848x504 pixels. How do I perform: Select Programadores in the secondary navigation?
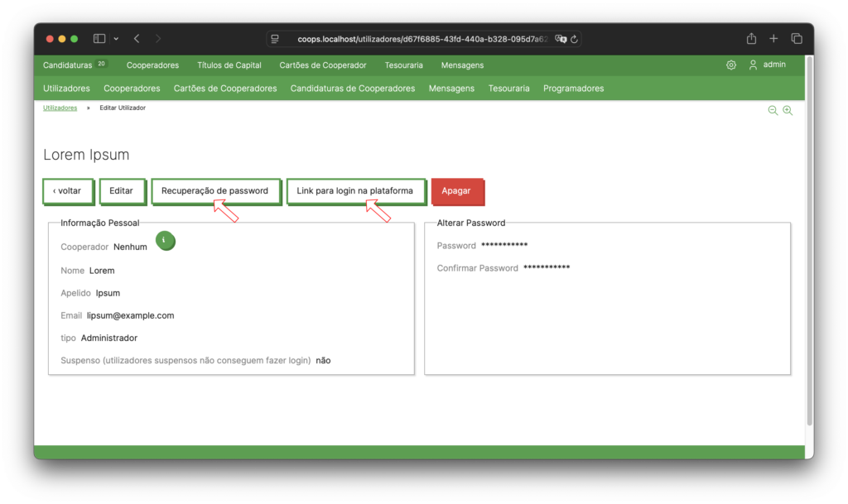[x=573, y=89]
